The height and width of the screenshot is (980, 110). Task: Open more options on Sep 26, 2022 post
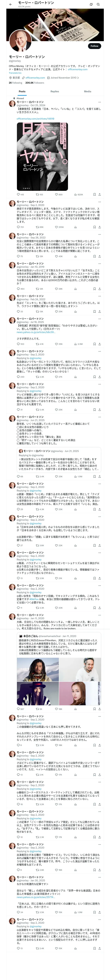(x=100, y=234)
